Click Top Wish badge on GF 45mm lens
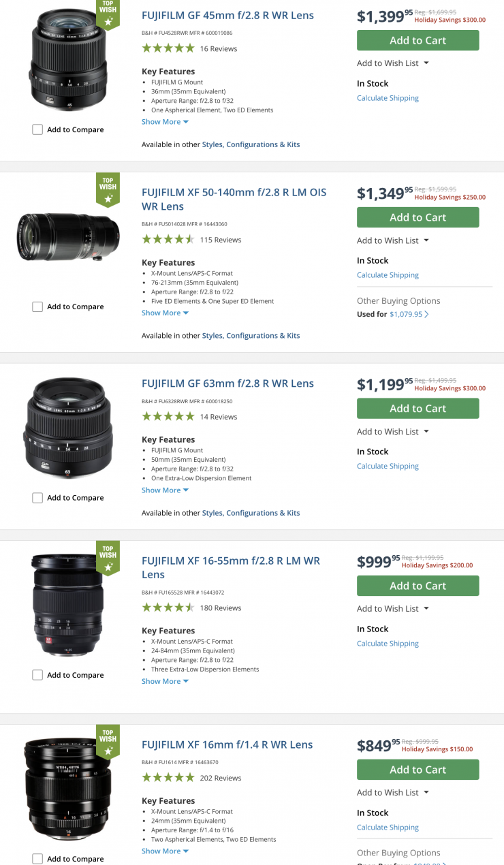 click(108, 15)
